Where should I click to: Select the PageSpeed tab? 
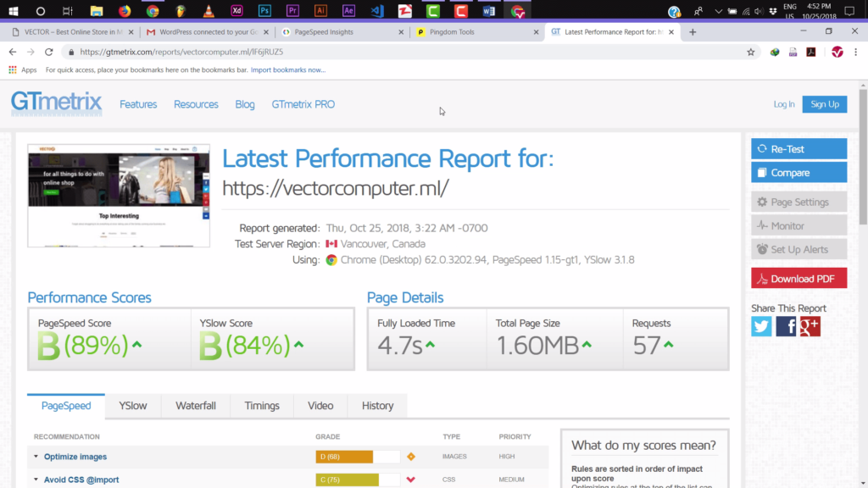pos(66,406)
